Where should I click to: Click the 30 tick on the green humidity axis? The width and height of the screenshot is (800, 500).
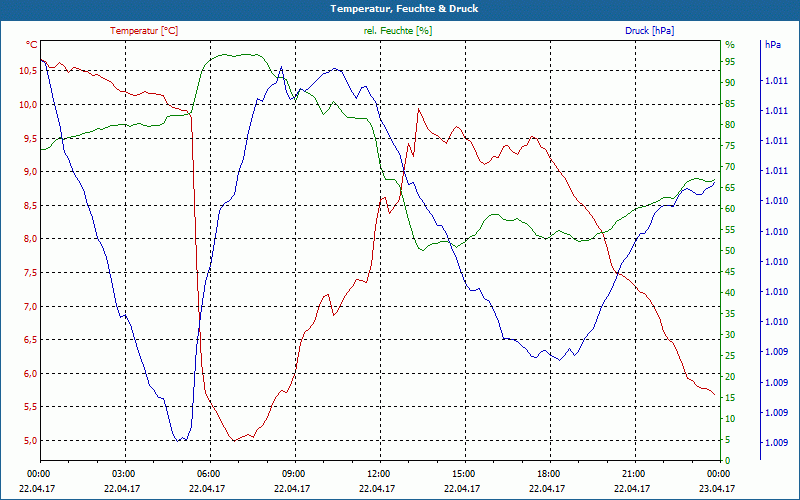tap(730, 335)
